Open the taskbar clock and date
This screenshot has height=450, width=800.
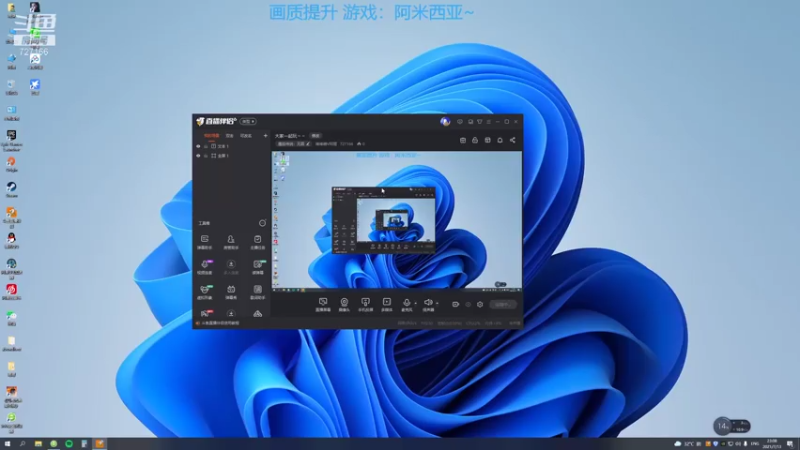772,444
